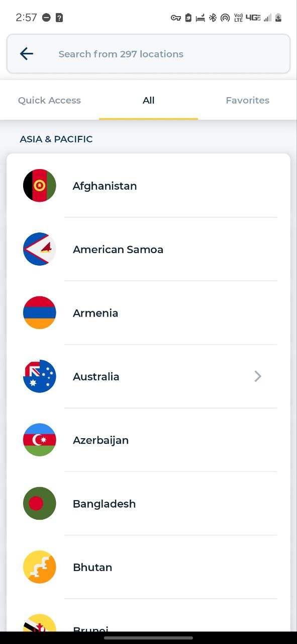Open the Favorites tab
This screenshot has width=297, height=644.
(247, 100)
